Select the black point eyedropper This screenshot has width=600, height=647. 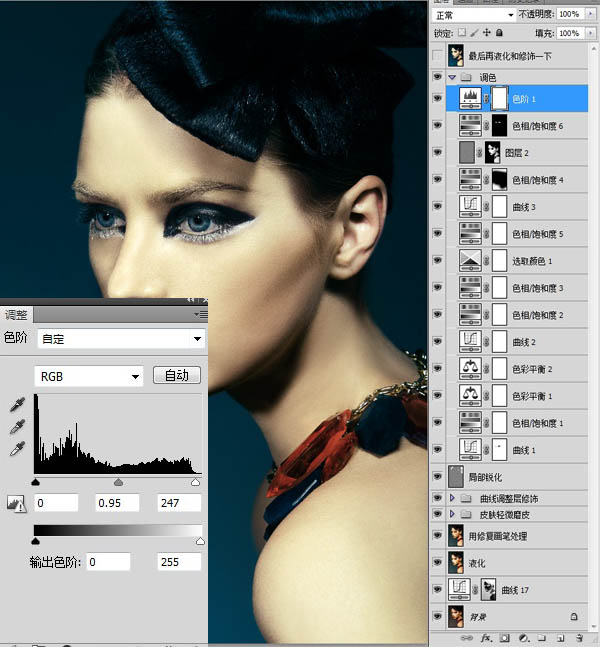(17, 404)
